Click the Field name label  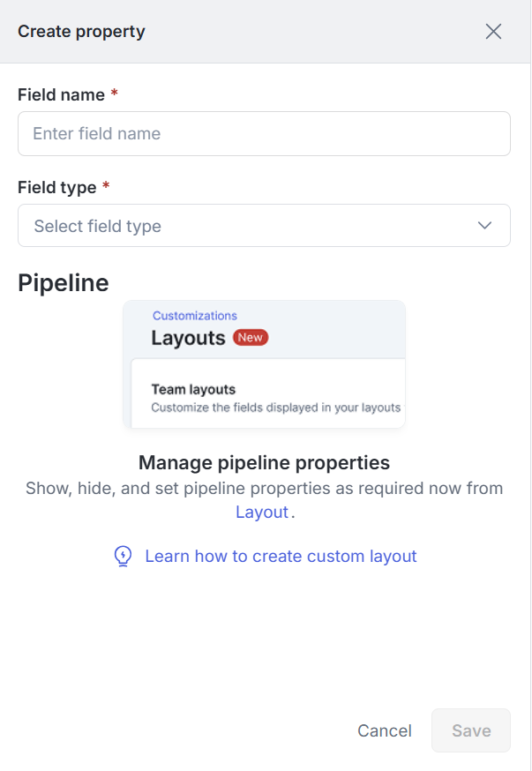[x=61, y=94]
